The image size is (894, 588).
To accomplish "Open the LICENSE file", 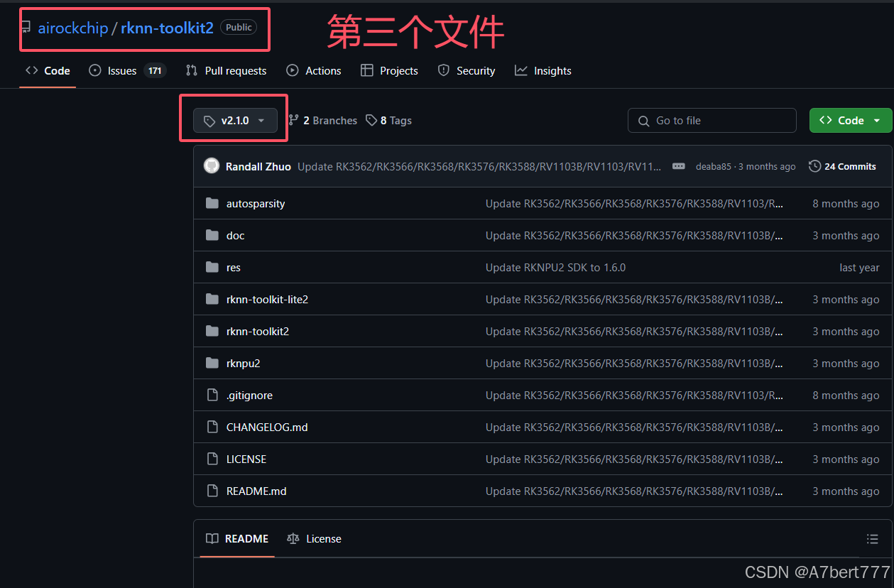I will click(x=246, y=459).
